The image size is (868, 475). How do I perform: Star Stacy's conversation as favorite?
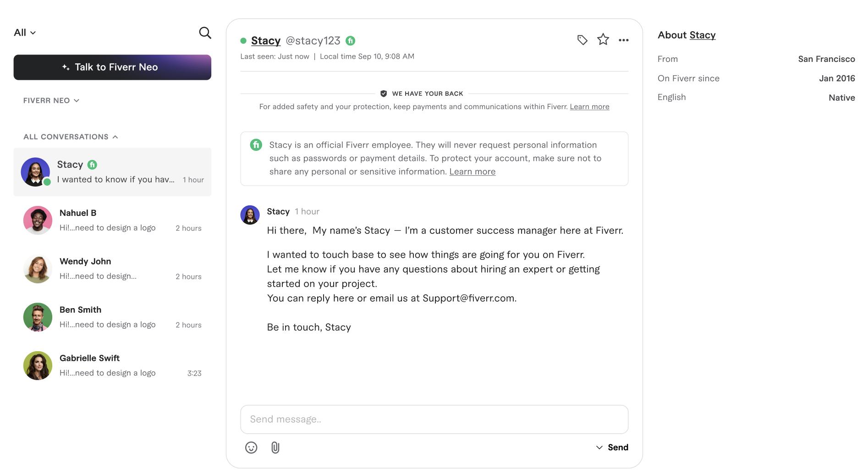coord(603,39)
